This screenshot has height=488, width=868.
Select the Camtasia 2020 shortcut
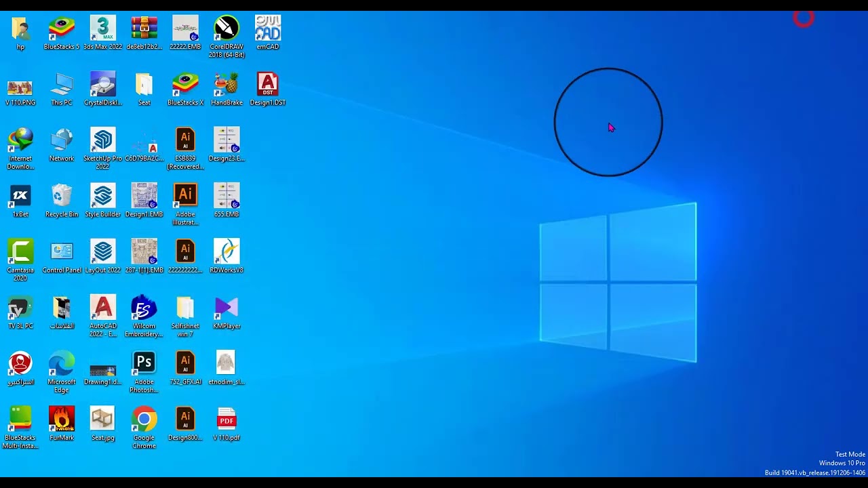point(20,251)
